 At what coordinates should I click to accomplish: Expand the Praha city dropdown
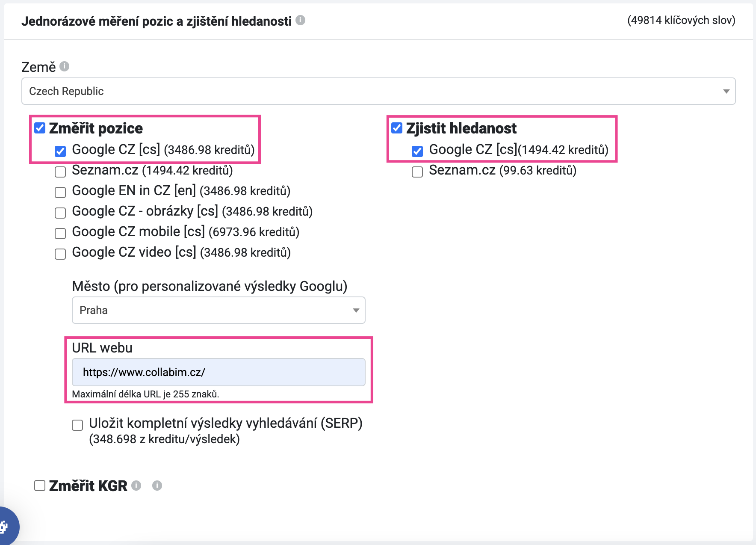click(x=219, y=310)
